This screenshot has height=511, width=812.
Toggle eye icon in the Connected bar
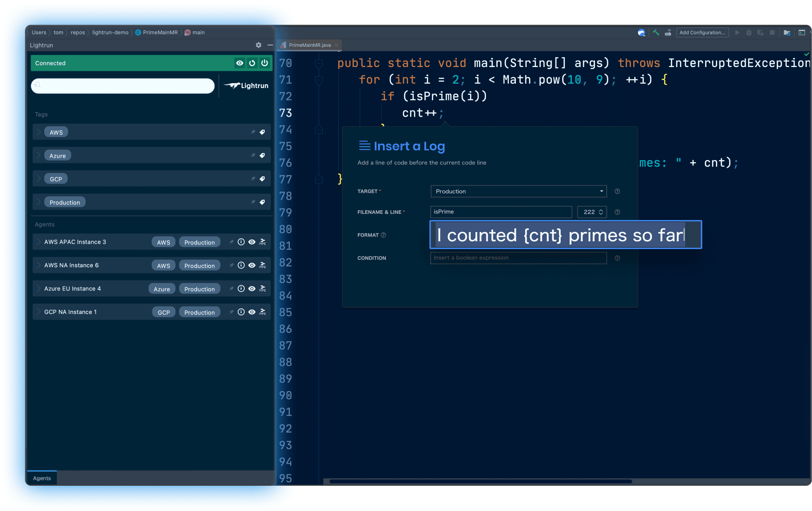(240, 63)
